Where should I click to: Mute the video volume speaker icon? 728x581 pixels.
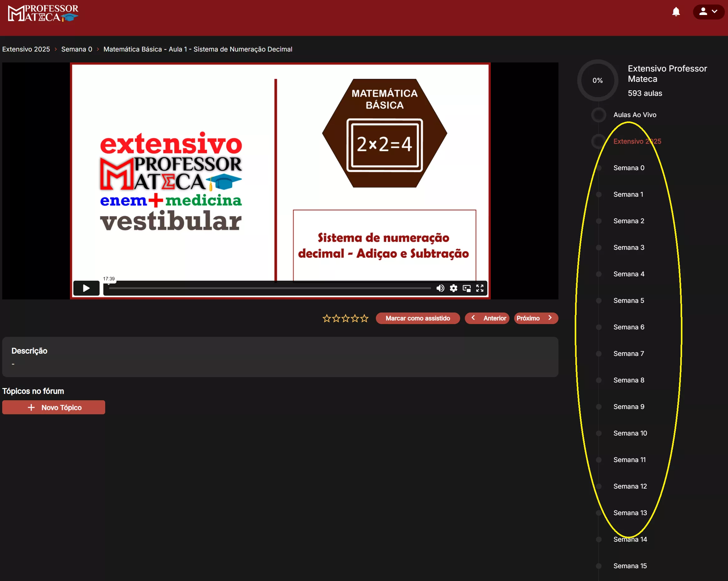click(x=440, y=288)
